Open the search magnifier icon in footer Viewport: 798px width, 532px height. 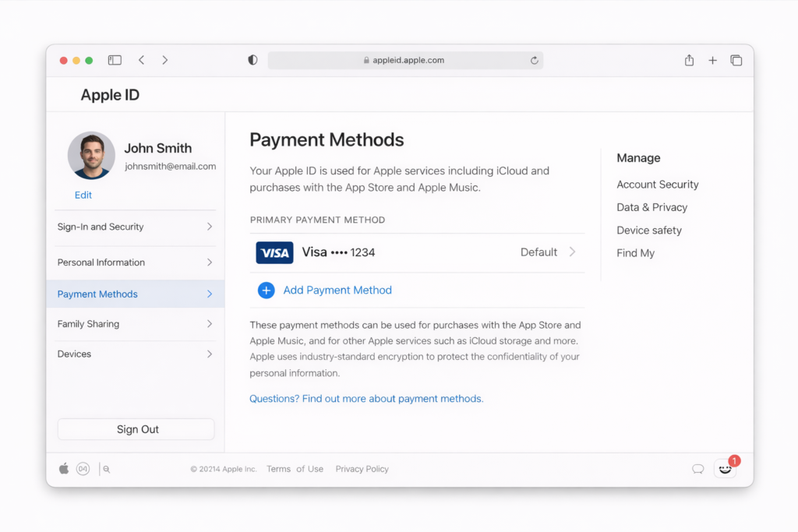[107, 469]
